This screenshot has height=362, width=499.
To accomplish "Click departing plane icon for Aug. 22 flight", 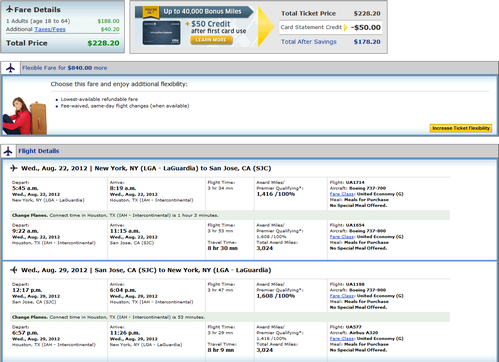I will [14, 168].
